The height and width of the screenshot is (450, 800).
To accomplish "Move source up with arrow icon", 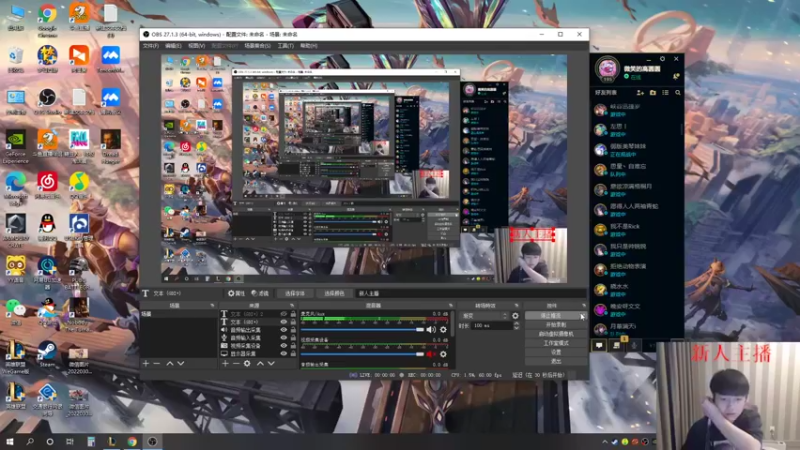I will tap(260, 363).
